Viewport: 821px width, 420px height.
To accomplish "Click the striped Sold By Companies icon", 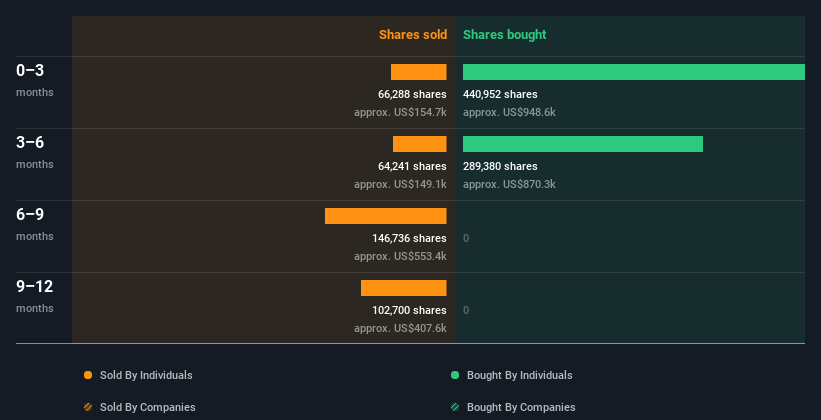I will [x=88, y=407].
